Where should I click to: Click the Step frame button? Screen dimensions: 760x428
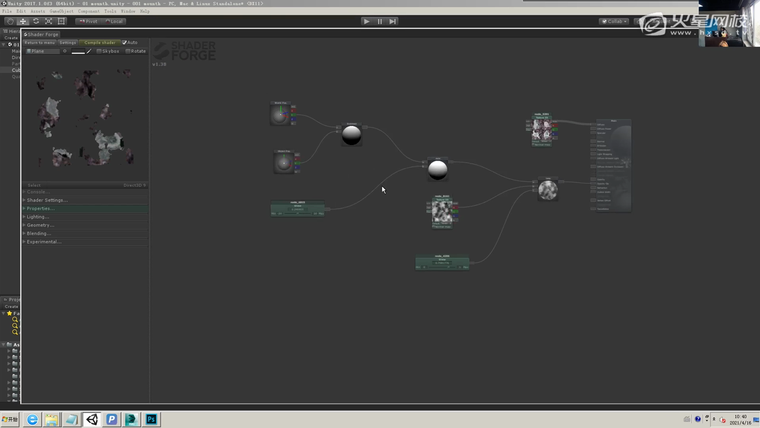tap(393, 21)
